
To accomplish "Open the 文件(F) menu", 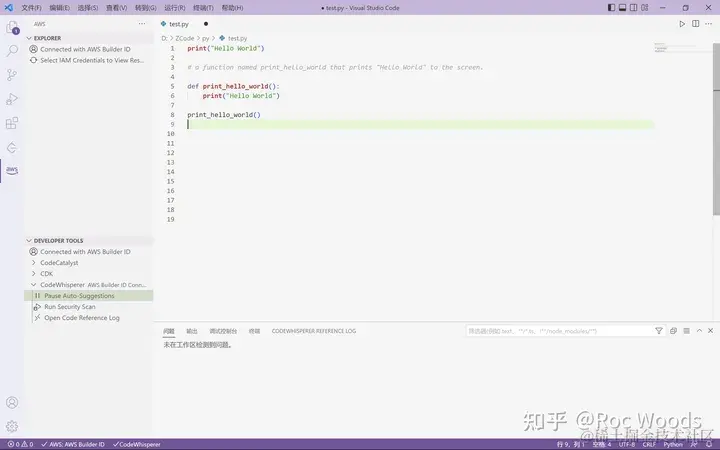I will pos(31,8).
